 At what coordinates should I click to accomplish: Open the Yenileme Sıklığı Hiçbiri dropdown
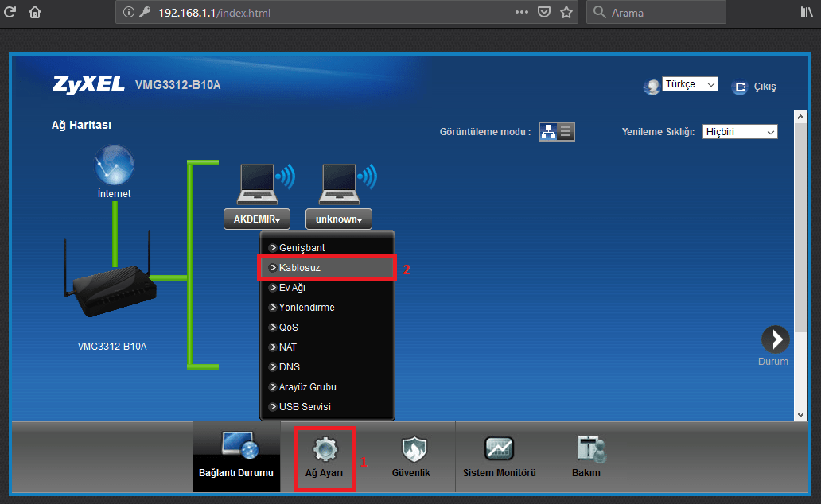(x=740, y=132)
